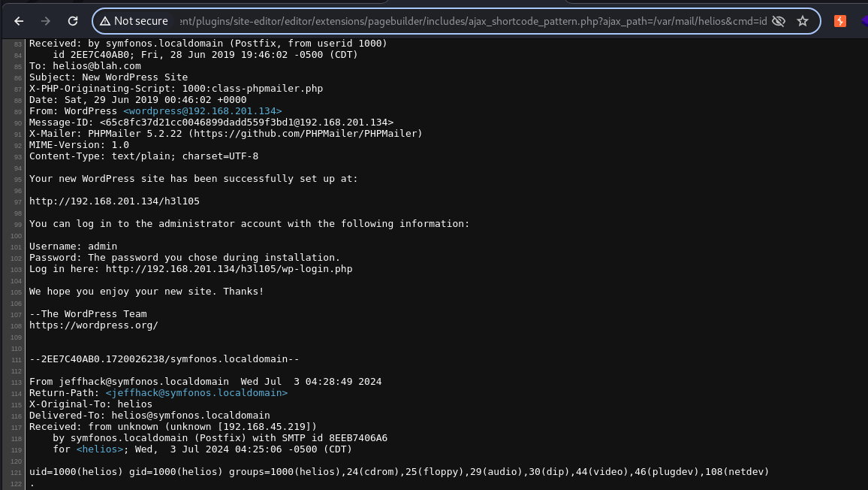The height and width of the screenshot is (490, 868).
Task: Click the 'To: helios@blah.com' line
Action: 86,65
